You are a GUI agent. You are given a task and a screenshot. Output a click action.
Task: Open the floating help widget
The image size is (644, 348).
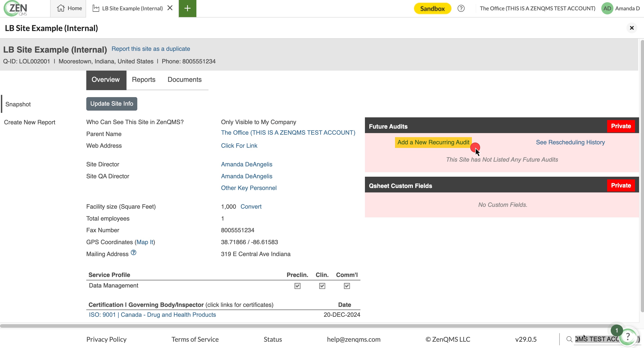[628, 337]
